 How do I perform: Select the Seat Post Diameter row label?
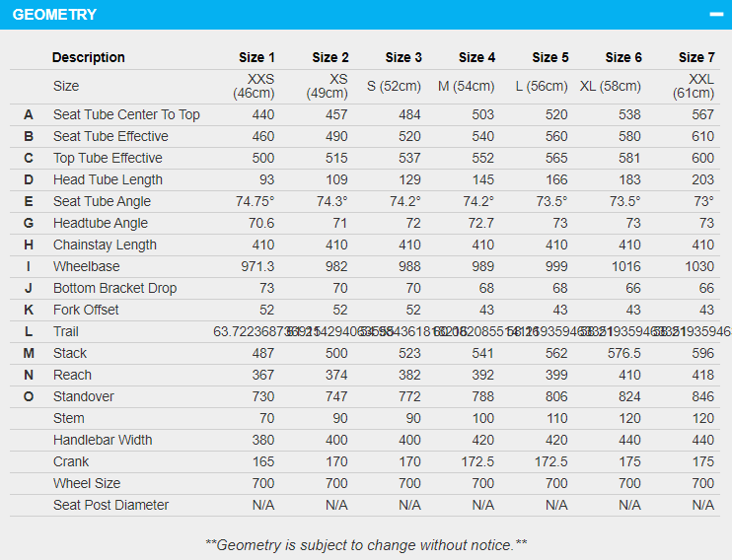(x=111, y=505)
